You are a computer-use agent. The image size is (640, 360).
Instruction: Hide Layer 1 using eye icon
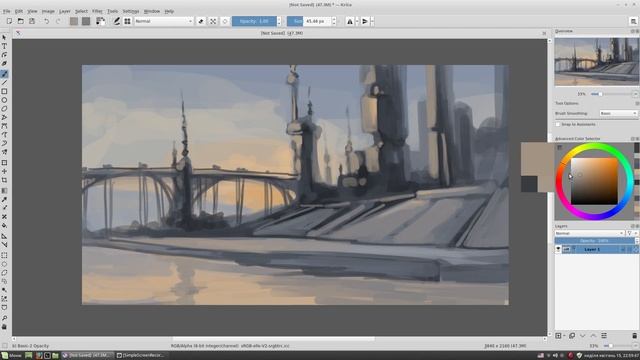(558, 249)
